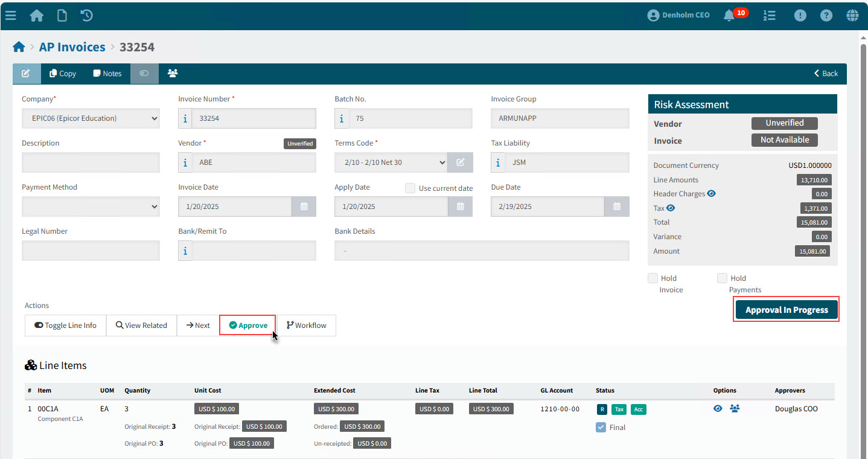Open the hamburger menu icon
This screenshot has width=868, height=459.
click(x=10, y=15)
